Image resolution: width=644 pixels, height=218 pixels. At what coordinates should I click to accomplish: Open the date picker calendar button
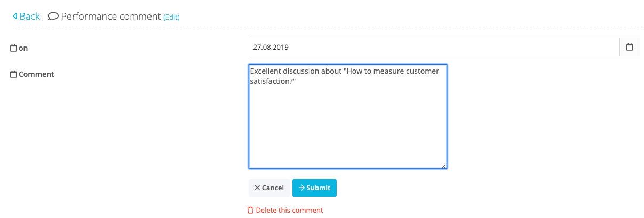coord(629,47)
